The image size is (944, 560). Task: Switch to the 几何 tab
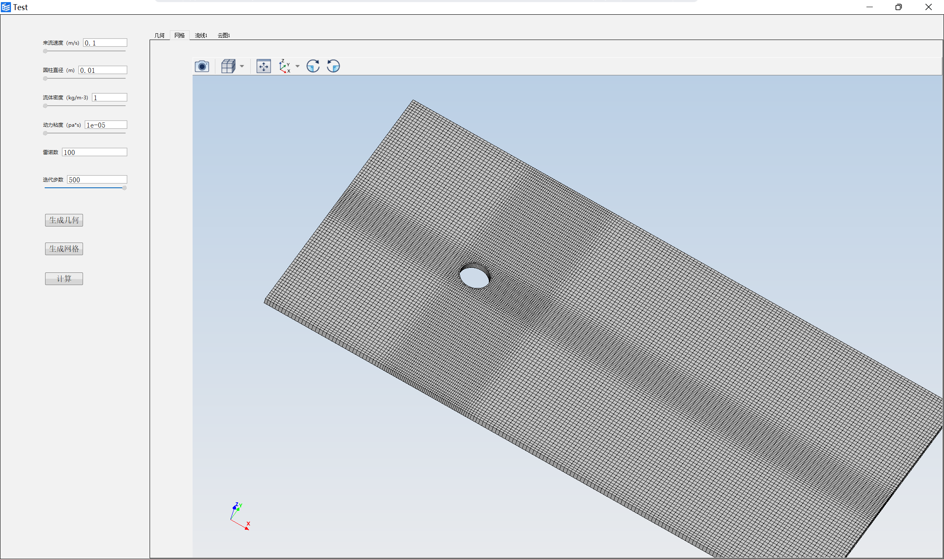159,35
